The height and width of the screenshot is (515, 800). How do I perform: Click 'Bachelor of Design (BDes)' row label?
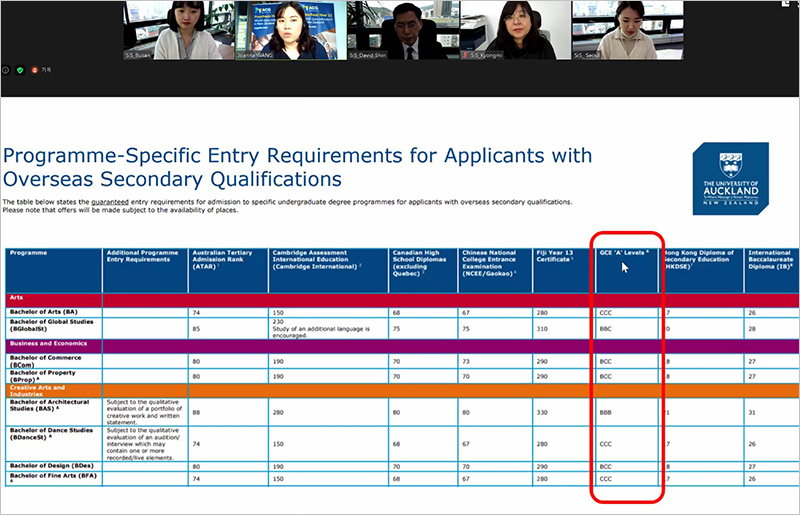click(x=52, y=465)
